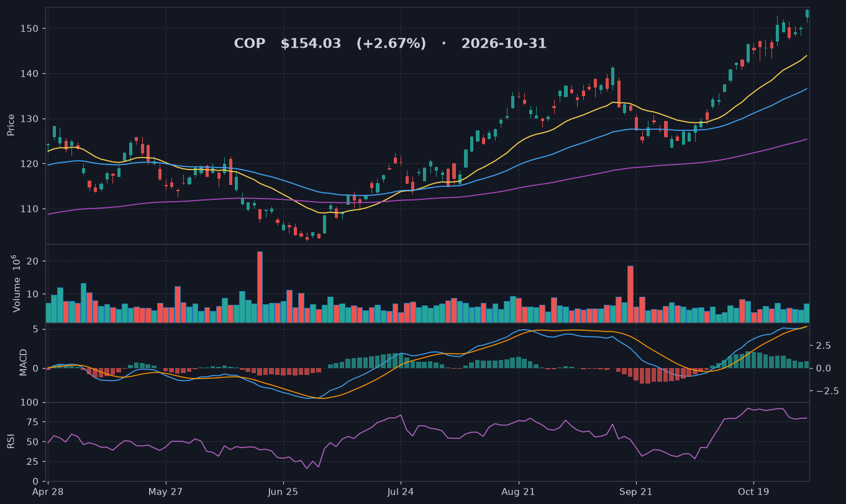Viewport: 846px width, 504px height.
Task: Click the (+2.67%) change value
Action: (x=391, y=44)
